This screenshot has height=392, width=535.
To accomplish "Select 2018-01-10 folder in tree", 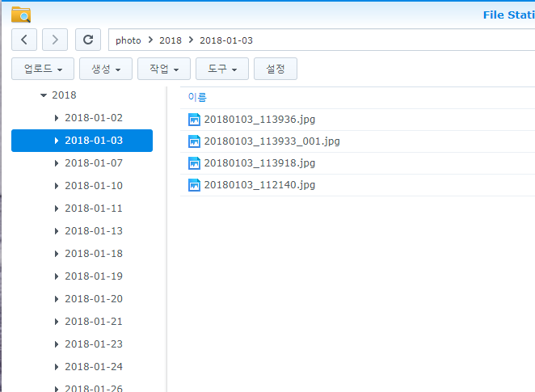I will tap(94, 186).
